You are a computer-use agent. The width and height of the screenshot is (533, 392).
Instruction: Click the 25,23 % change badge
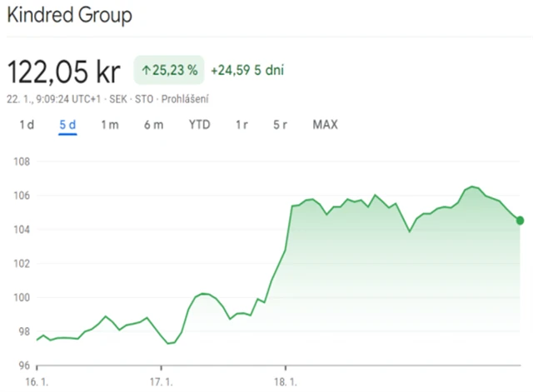coord(169,71)
